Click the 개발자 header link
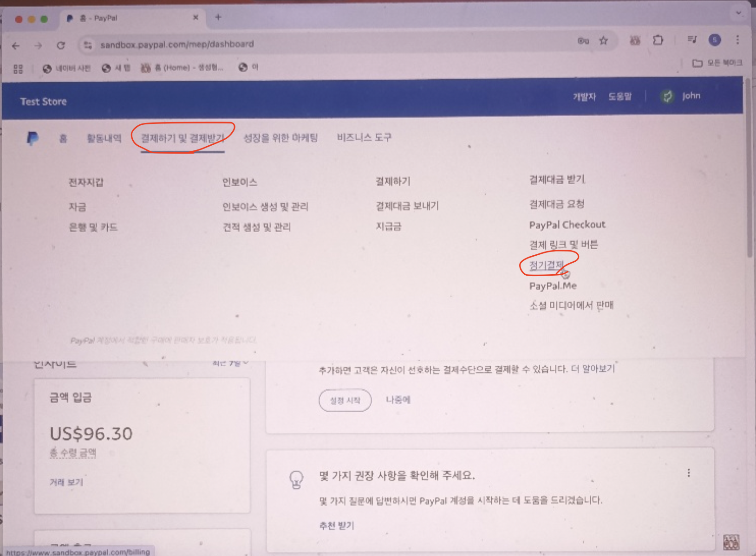The image size is (756, 556). coord(584,97)
